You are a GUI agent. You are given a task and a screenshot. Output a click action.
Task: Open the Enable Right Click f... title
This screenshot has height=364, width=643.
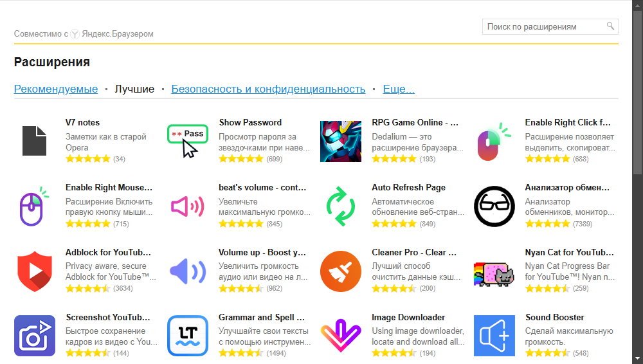568,122
